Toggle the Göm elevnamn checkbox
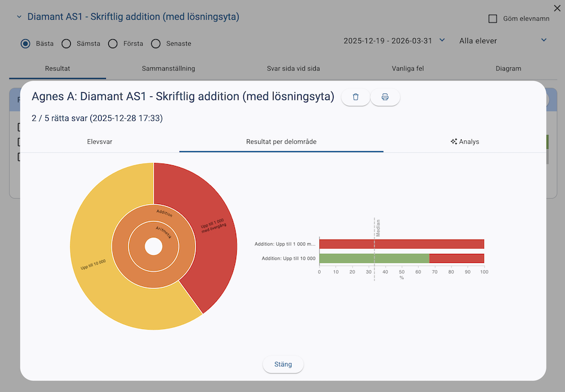 coord(492,18)
